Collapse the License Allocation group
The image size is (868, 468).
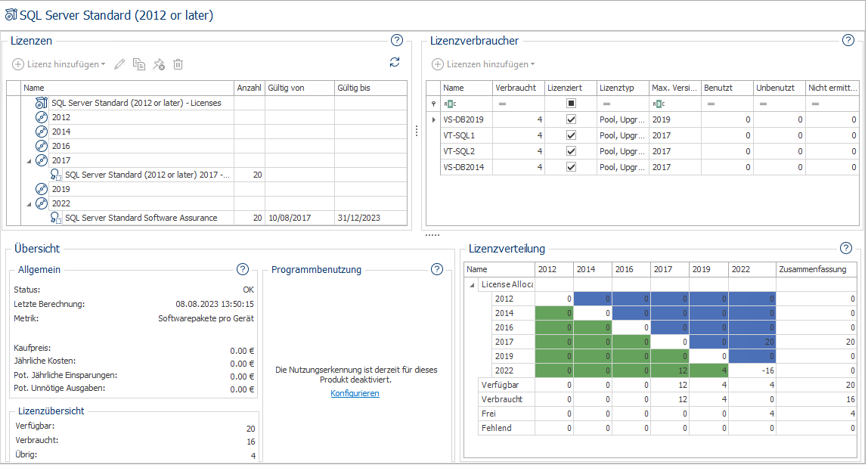pyautogui.click(x=473, y=285)
